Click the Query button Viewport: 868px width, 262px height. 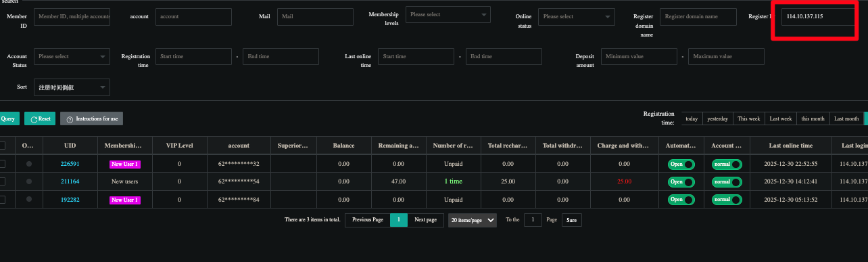pyautogui.click(x=9, y=118)
